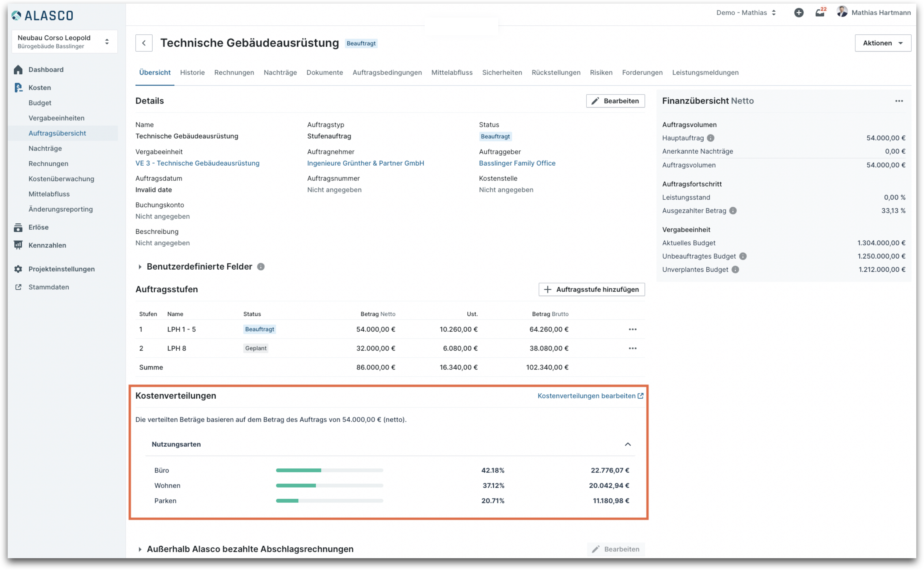Click Auftragsstufe hinzufügen button
Viewport: 924px width, 570px height.
[591, 290]
